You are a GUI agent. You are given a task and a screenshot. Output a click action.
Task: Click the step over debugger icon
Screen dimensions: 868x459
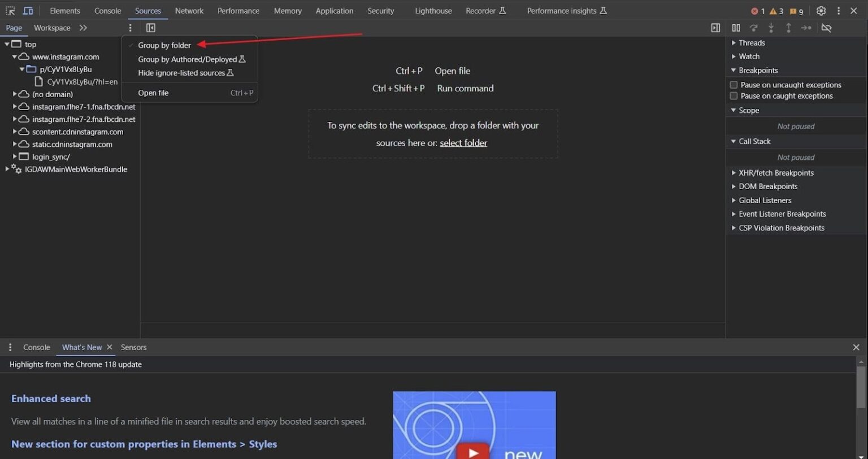tap(753, 28)
